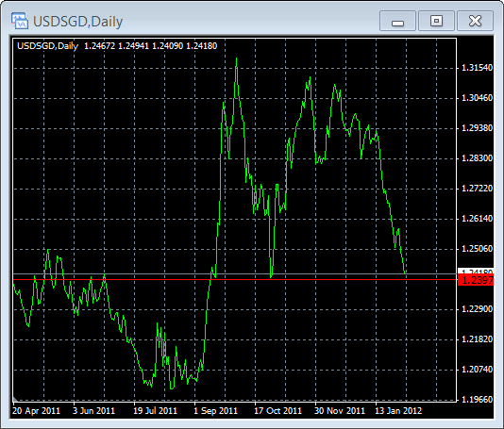Viewport: 504px width, 429px height.
Task: Click the 3 Jun 2011 date label
Action: coord(93,411)
